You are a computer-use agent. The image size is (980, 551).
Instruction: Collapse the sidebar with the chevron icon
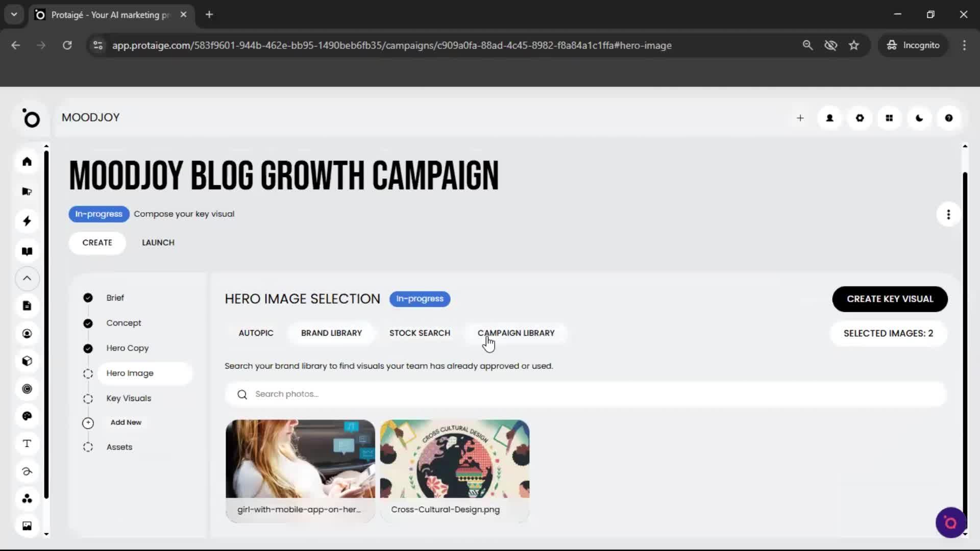[27, 279]
